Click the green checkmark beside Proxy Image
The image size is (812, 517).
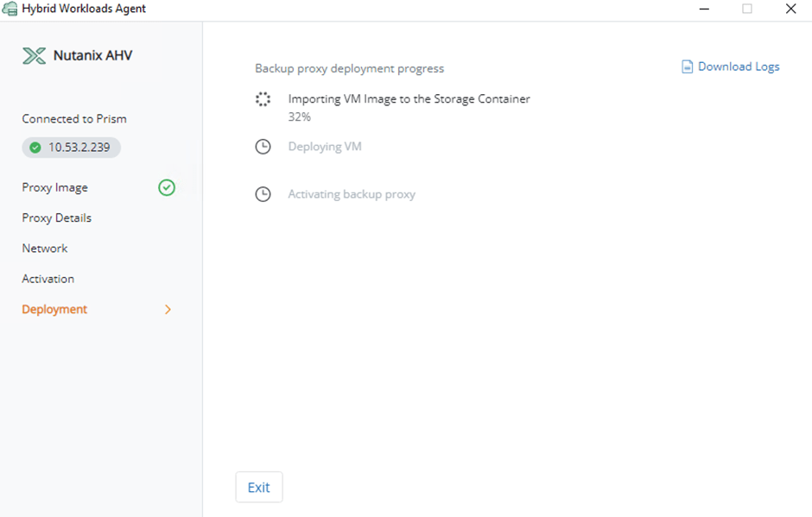167,187
